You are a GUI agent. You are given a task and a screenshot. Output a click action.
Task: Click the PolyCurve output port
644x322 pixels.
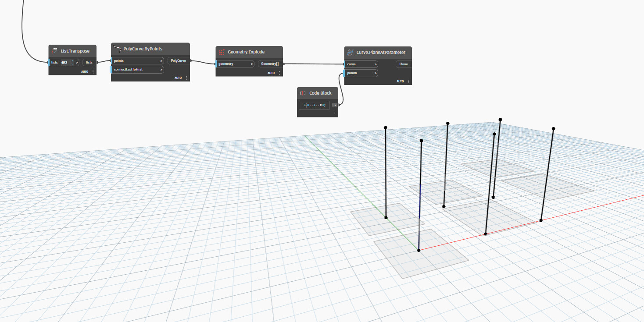(178, 60)
